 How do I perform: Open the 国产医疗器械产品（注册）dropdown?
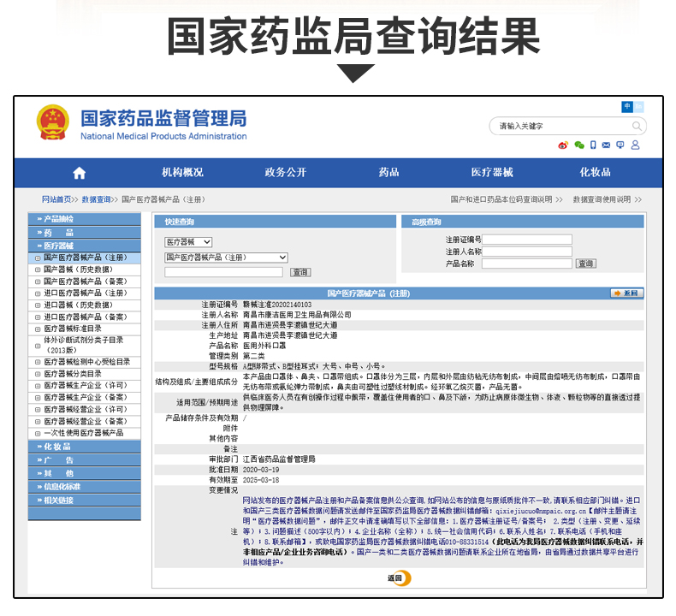pos(227,258)
